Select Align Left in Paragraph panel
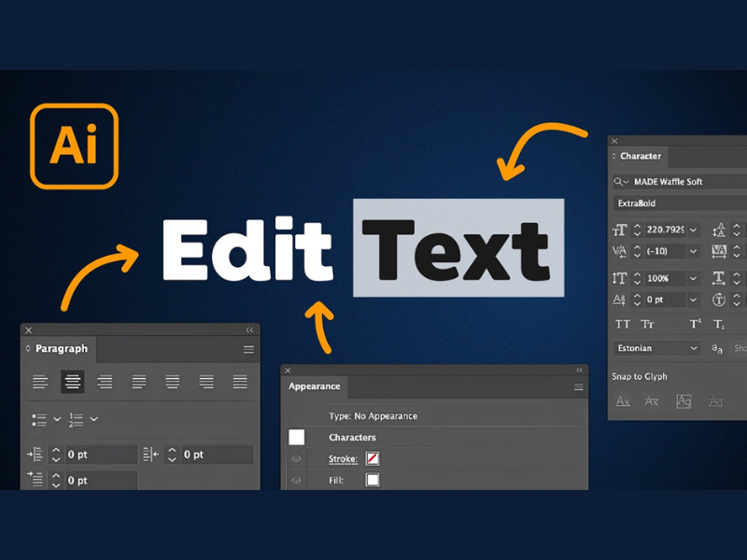747x560 pixels. pos(40,382)
